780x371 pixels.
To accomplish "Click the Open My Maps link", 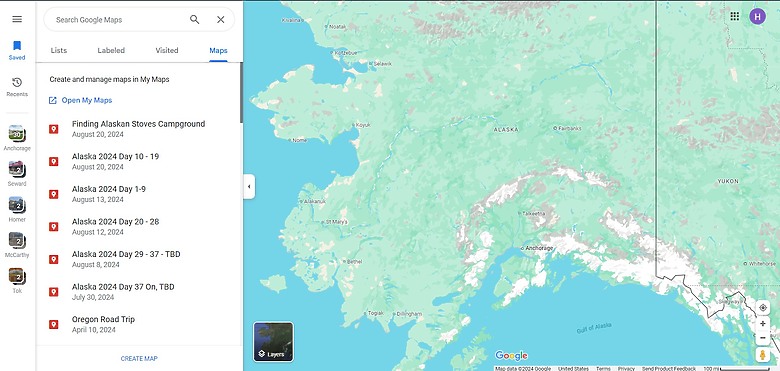I will pyautogui.click(x=80, y=100).
